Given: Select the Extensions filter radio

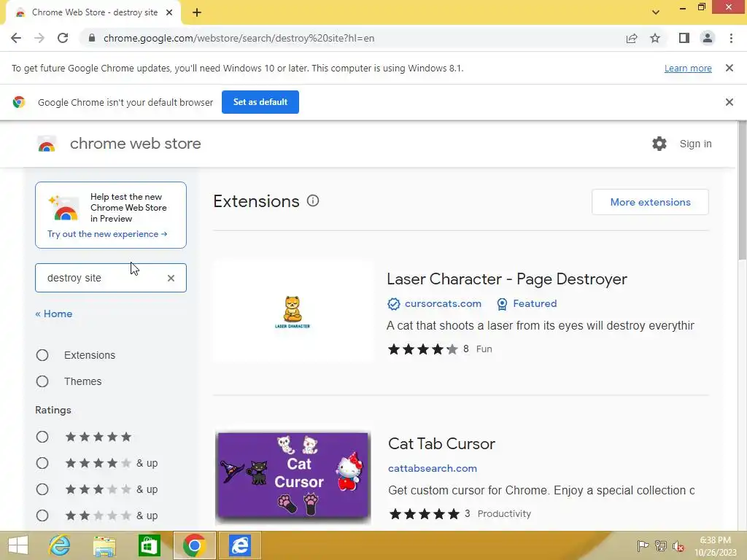Looking at the screenshot, I should point(42,355).
